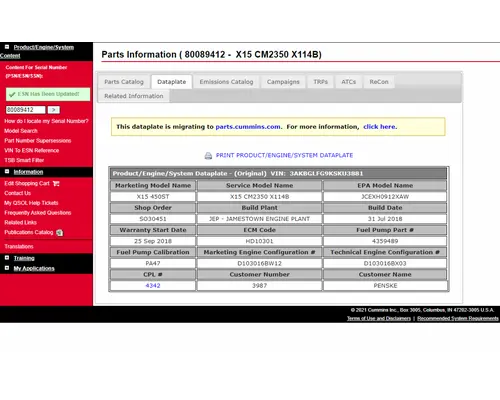Collapse the Information section
The image size is (500, 400).
tap(7, 172)
